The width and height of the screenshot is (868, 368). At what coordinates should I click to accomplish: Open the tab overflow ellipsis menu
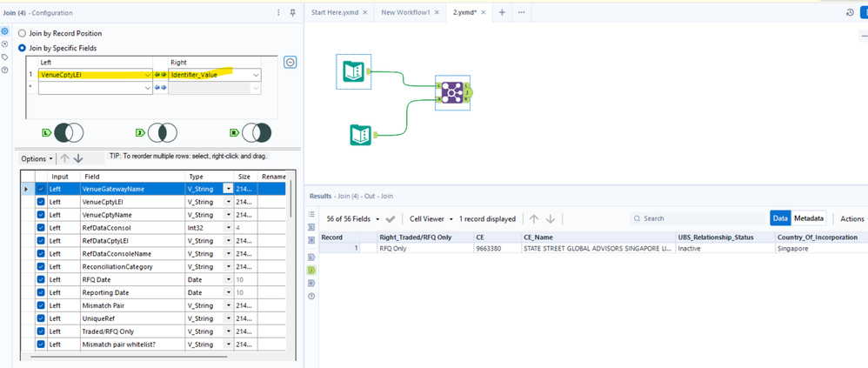coord(522,12)
